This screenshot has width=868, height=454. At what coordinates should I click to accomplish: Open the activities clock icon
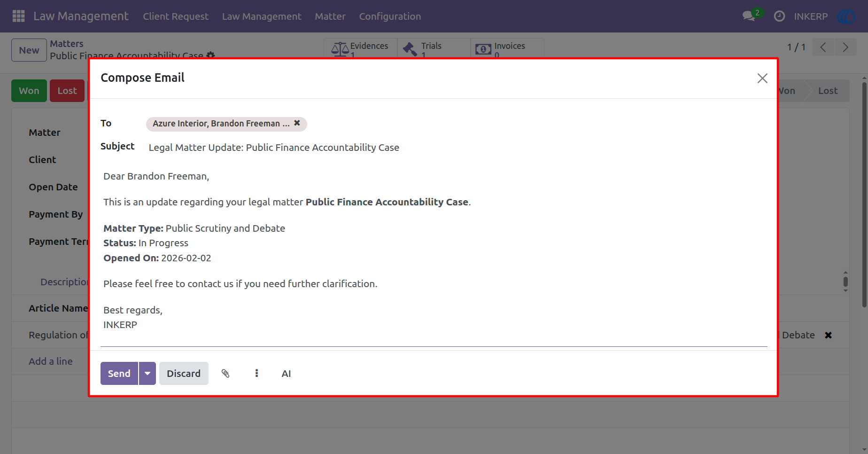[779, 16]
